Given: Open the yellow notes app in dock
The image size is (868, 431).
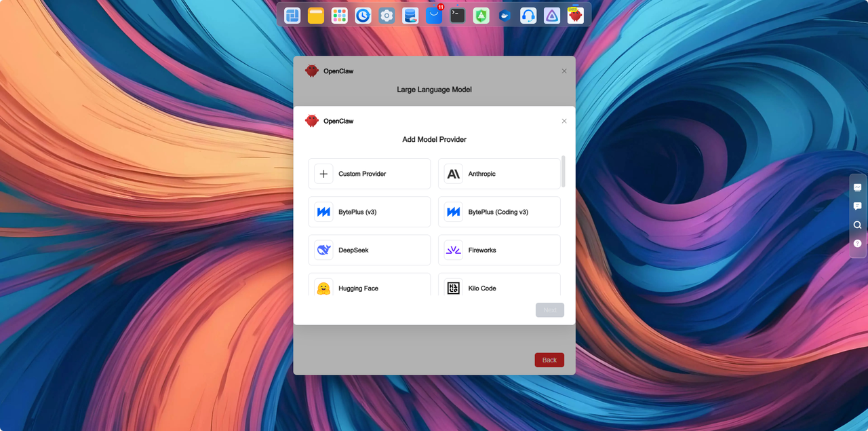Looking at the screenshot, I should [x=316, y=15].
